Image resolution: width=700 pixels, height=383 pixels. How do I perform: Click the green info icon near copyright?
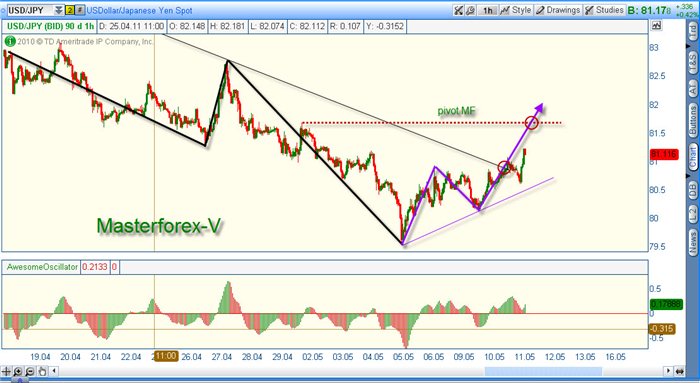point(10,42)
